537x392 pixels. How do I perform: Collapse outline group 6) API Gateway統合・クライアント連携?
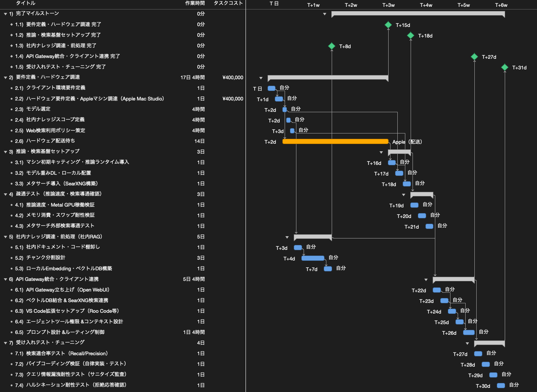[5, 279]
